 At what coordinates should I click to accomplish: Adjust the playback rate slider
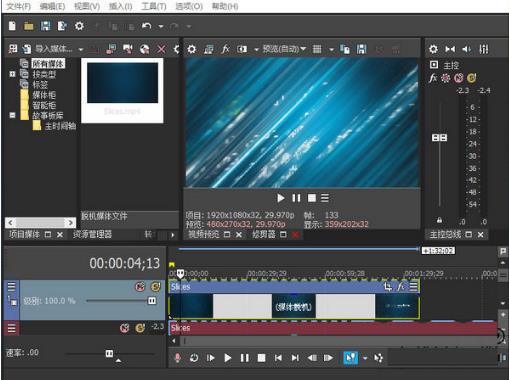point(109,353)
